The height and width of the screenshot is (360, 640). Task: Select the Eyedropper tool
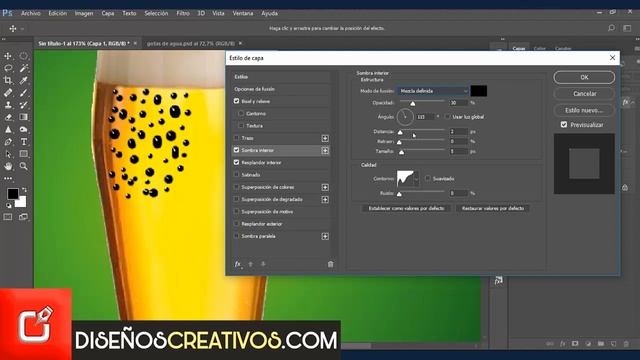pos(24,80)
